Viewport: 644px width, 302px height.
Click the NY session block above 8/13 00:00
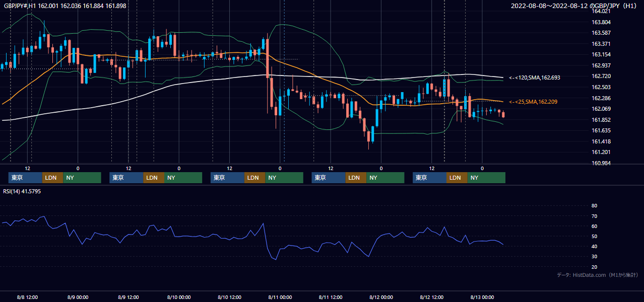pos(486,178)
